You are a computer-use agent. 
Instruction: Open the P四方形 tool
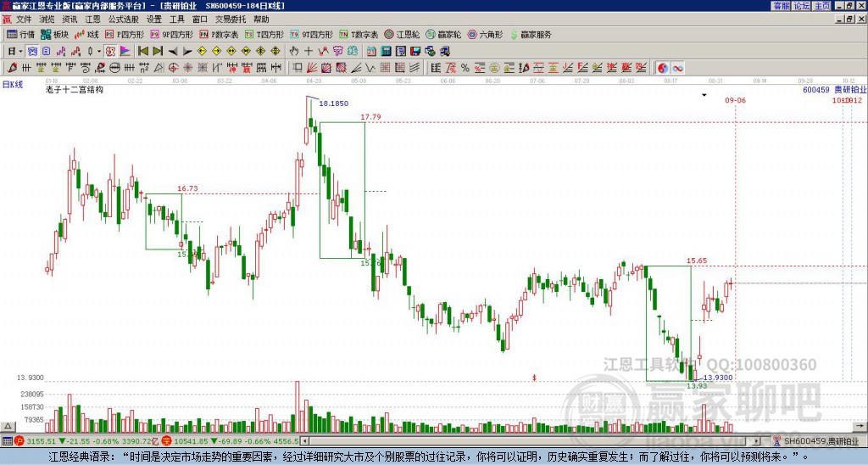(125, 34)
